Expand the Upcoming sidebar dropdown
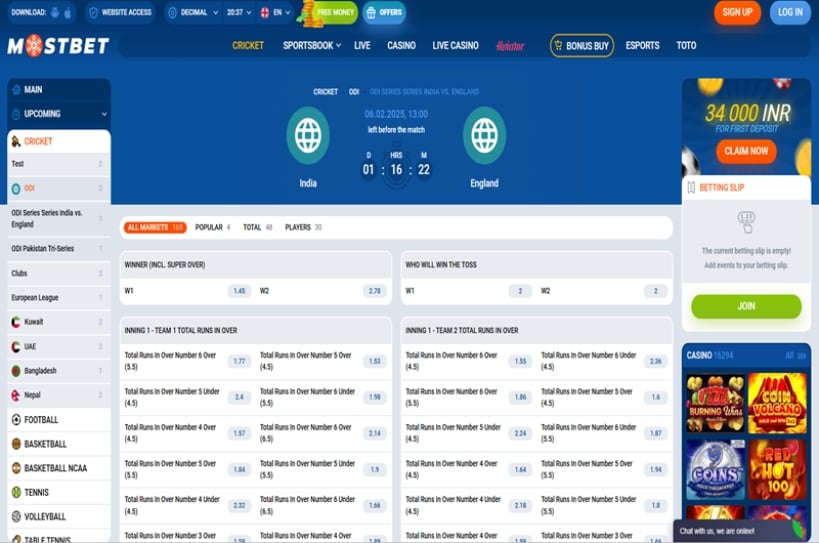 click(59, 114)
